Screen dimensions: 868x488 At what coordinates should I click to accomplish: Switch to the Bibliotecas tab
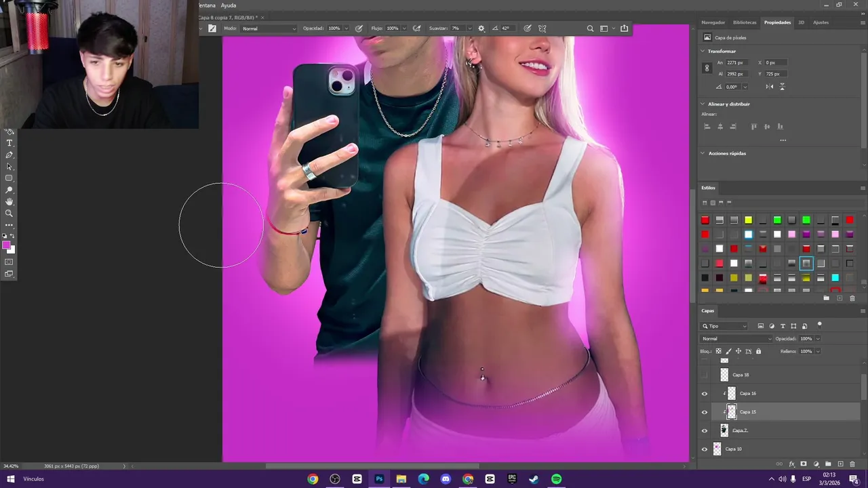745,22
